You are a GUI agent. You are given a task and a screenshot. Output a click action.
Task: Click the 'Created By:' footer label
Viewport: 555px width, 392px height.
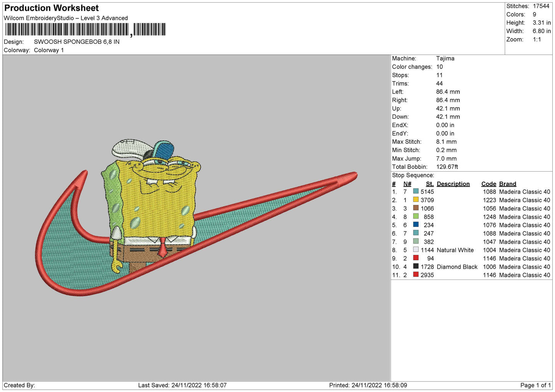[19, 385]
